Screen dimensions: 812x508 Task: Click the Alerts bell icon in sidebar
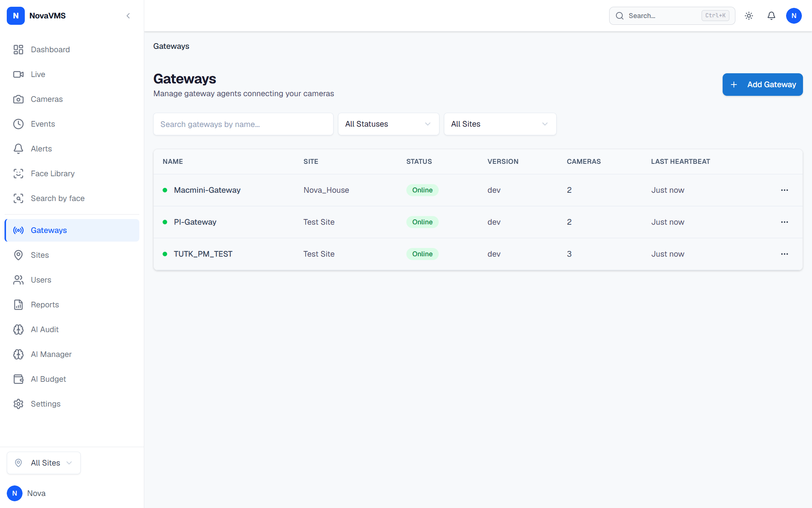[x=18, y=149]
